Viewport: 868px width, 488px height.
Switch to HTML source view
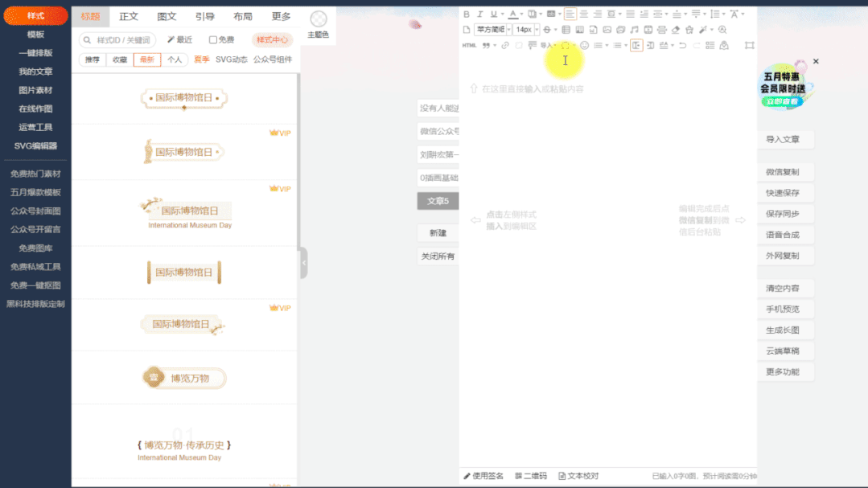(x=469, y=45)
